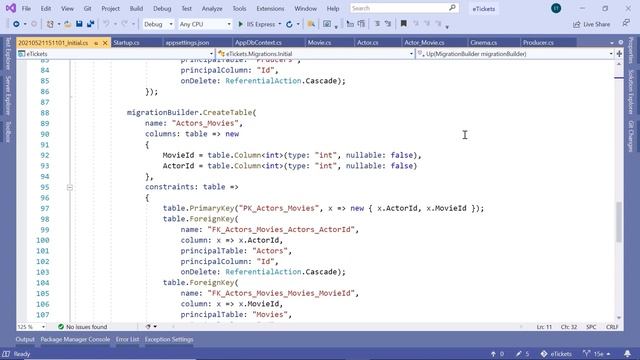
Task: Click the unpushed commits arrow indicator
Action: pos(497,354)
